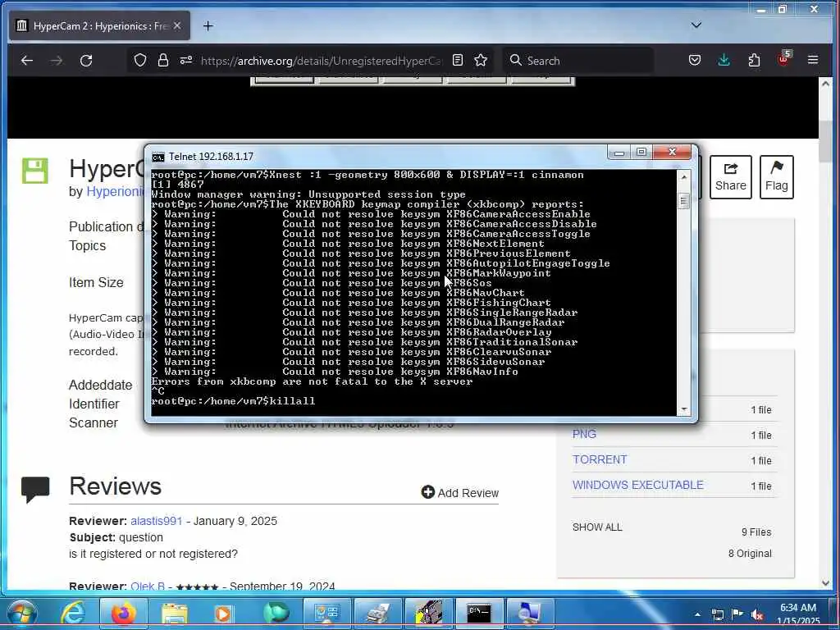The image size is (840, 630).
Task: Toggle reader view in the address bar
Action: point(458,60)
